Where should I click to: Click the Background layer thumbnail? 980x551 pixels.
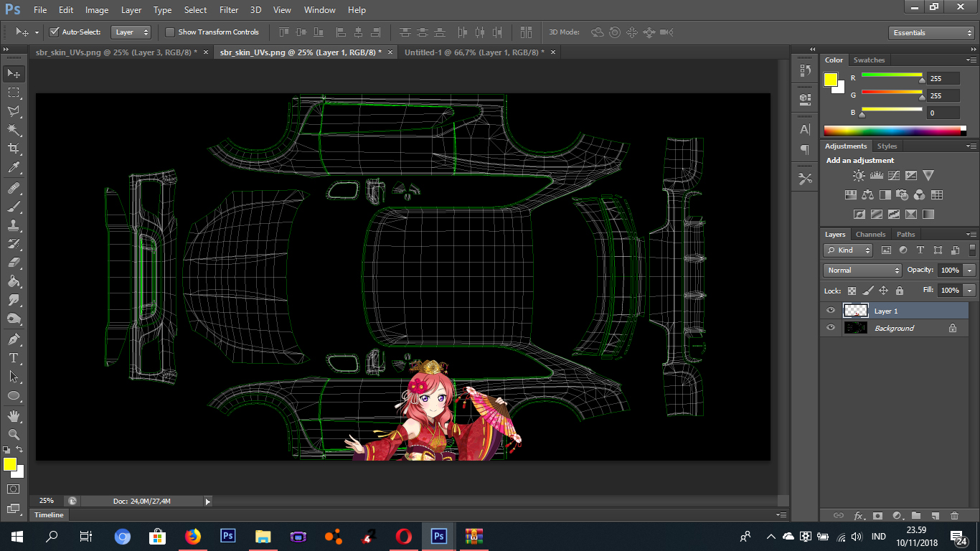855,328
